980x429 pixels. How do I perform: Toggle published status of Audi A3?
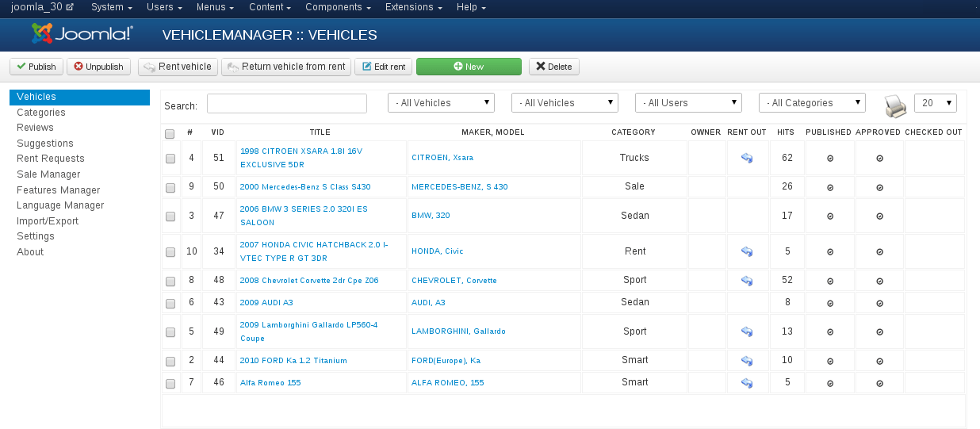tap(830, 303)
